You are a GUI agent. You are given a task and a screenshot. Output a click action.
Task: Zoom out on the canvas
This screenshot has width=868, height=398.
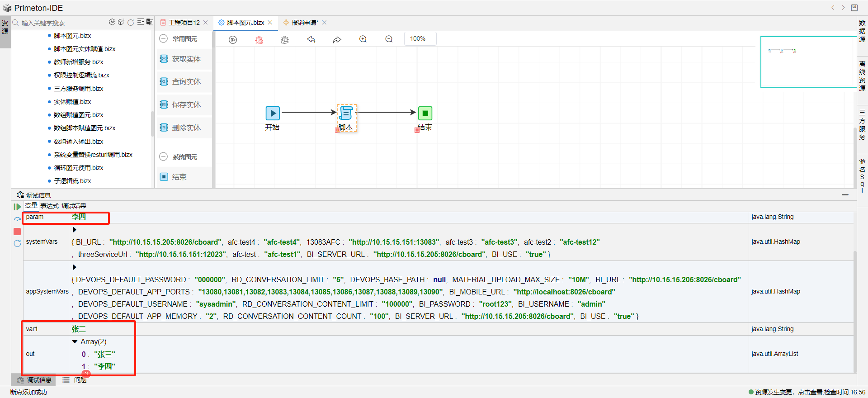(389, 39)
